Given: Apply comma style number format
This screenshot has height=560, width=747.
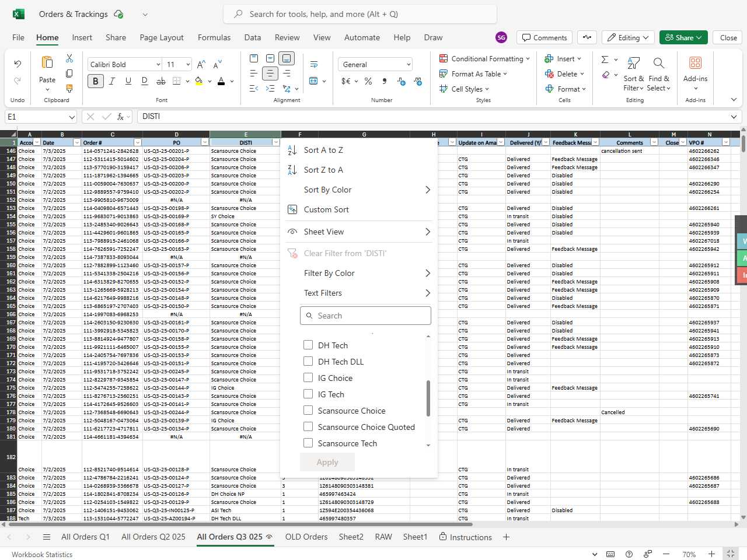Looking at the screenshot, I should [x=385, y=81].
